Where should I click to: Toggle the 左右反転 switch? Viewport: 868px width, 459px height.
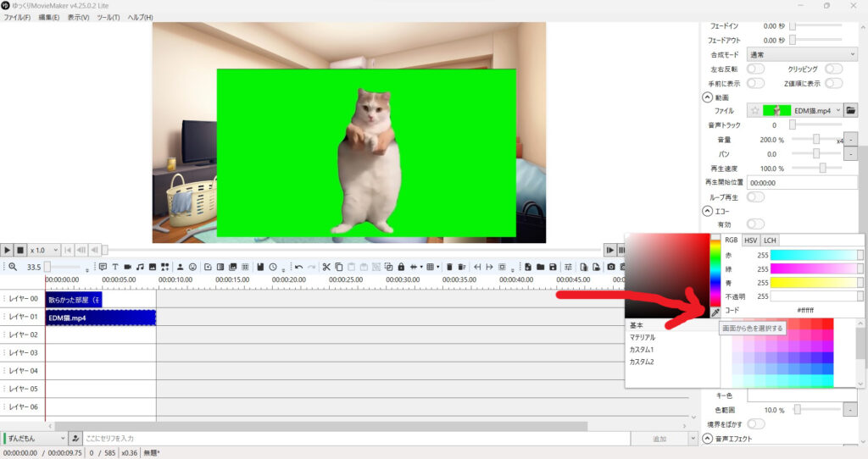pos(755,69)
